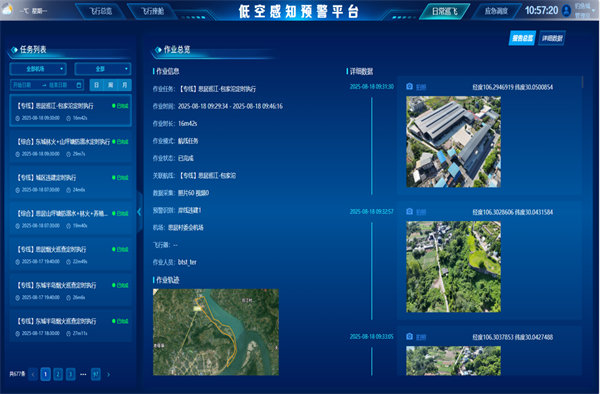
Task: Click the vertical scrollbar of the detail data panel
Action: 582,82
